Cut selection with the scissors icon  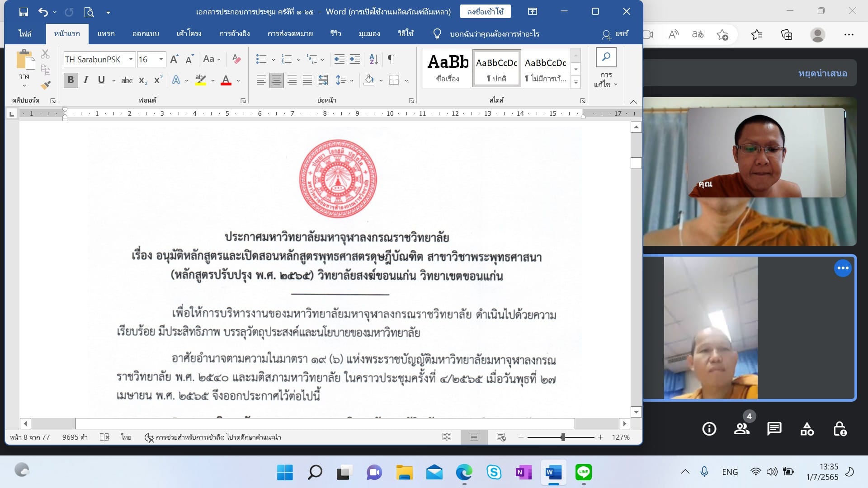click(45, 54)
